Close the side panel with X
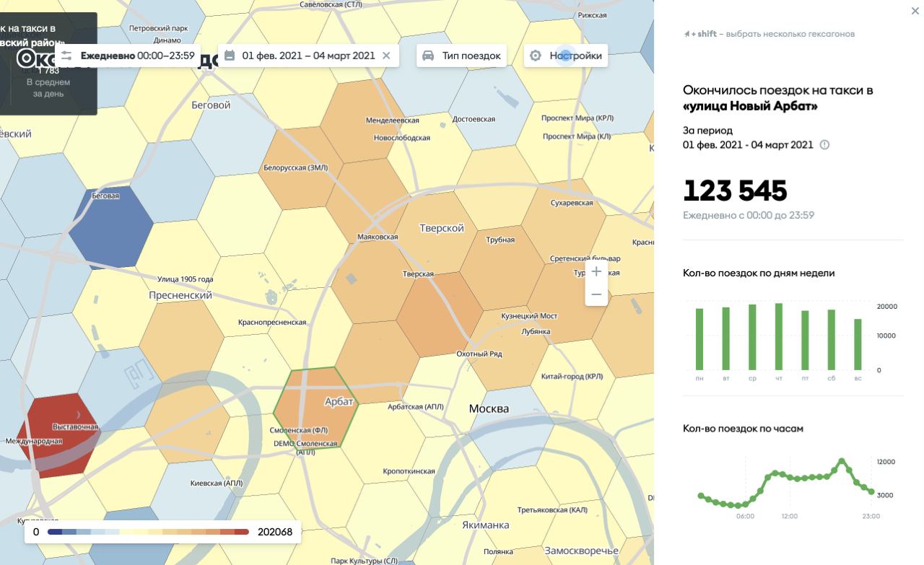This screenshot has width=924, height=565. point(916,11)
